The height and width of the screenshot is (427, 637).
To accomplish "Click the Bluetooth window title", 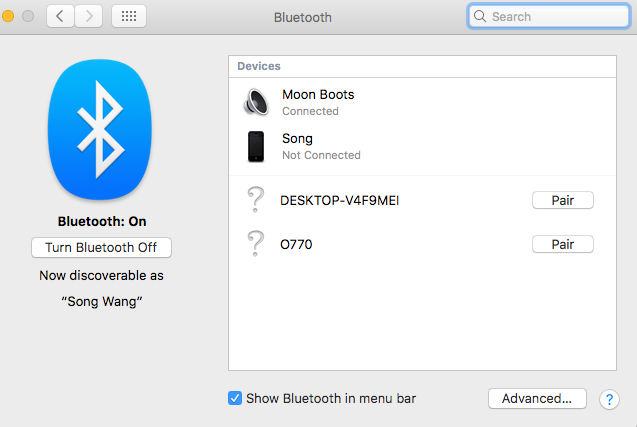I will click(303, 17).
